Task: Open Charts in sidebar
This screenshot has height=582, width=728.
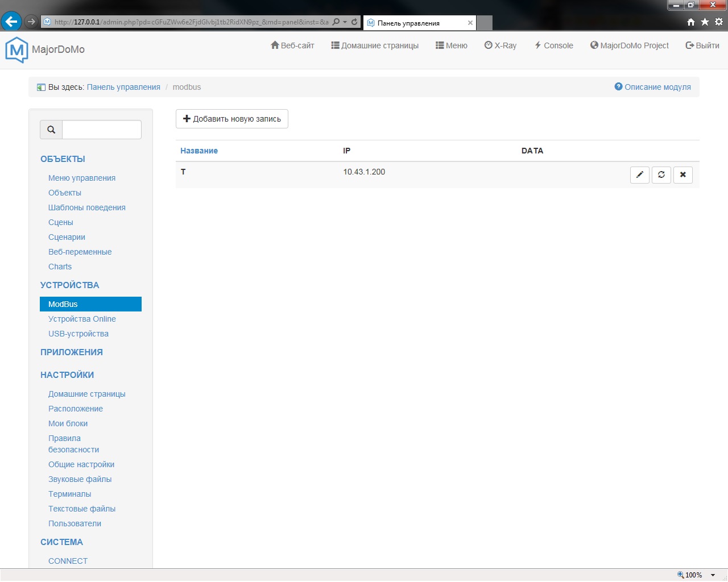Action: pos(60,267)
